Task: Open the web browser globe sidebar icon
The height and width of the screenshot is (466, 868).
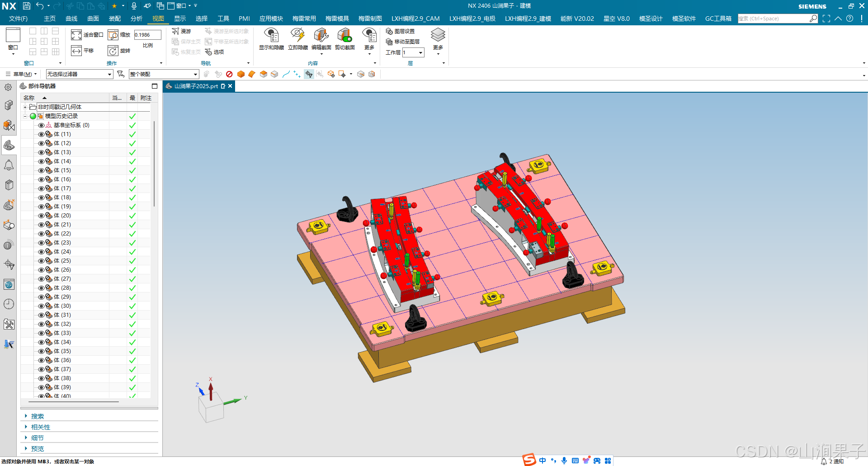Action: (9, 284)
